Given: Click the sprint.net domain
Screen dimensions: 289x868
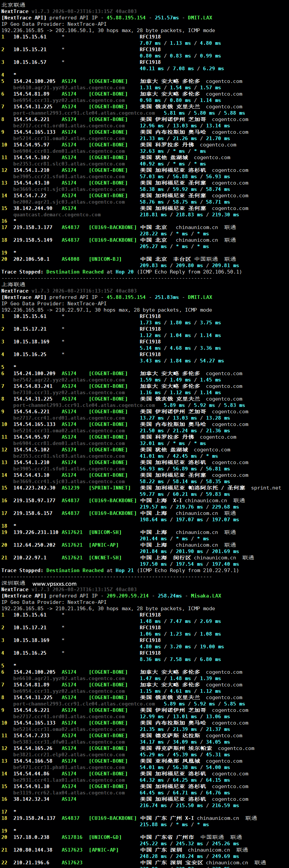Looking at the screenshot, I should click(x=266, y=488).
